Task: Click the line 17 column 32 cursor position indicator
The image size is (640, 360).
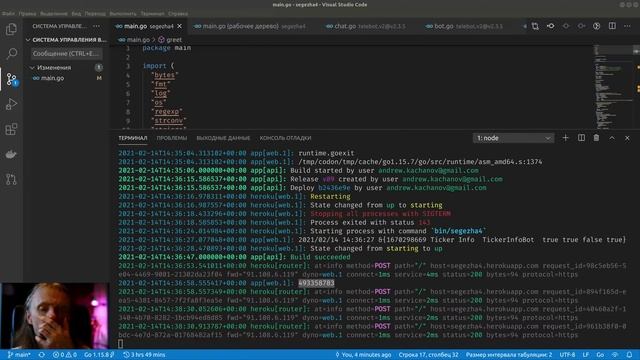Action: click(x=428, y=355)
